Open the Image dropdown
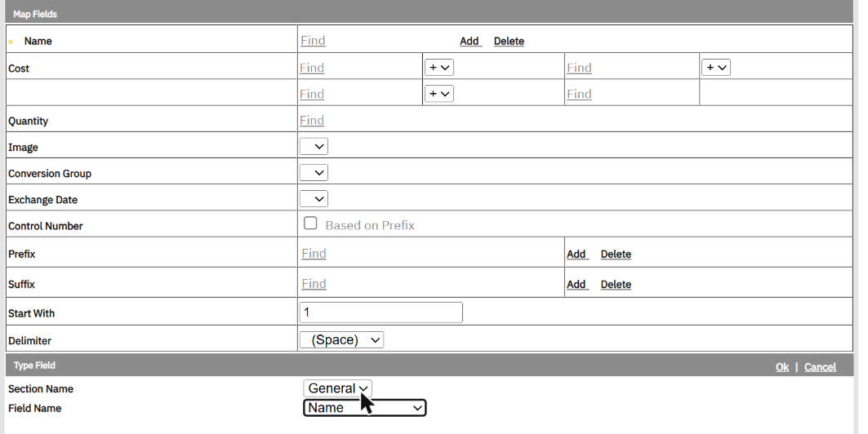Viewport: 868px width, 434px height. [x=314, y=147]
